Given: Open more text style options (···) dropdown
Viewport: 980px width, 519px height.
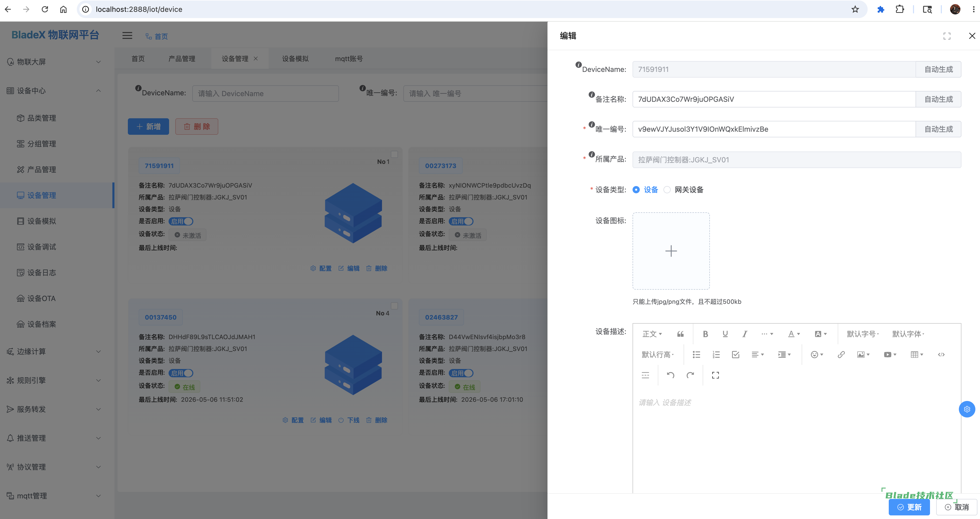Looking at the screenshot, I should 767,334.
